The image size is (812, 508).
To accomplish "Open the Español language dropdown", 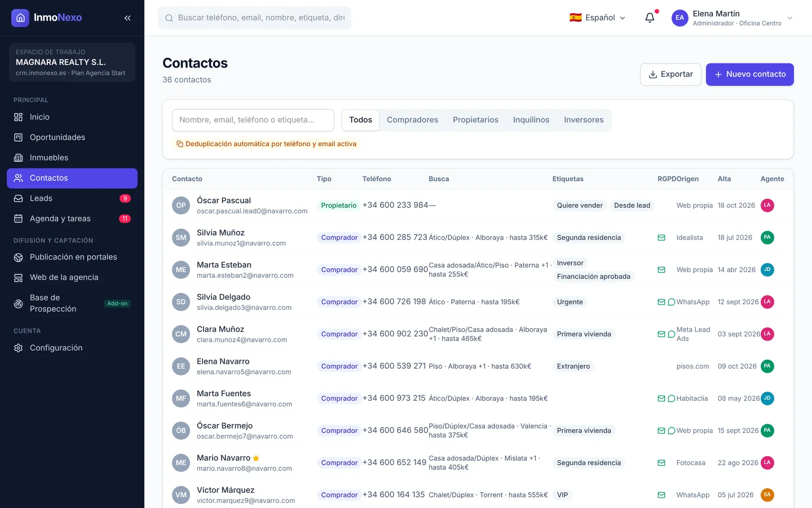I will tap(597, 18).
